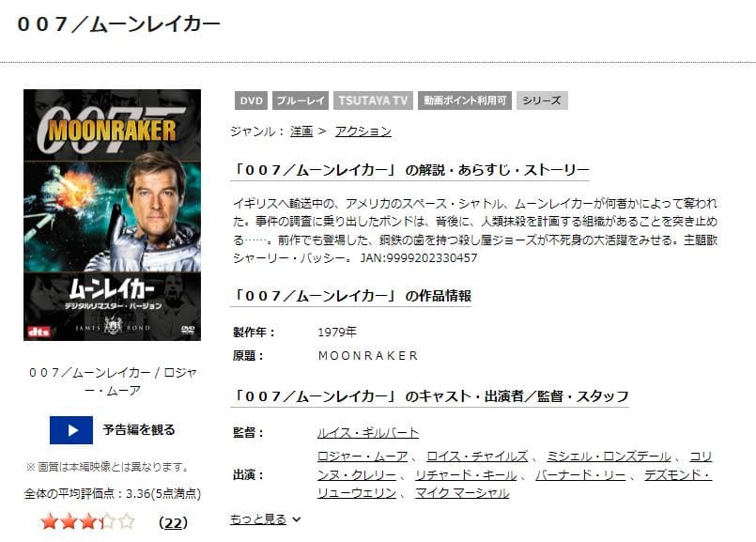Open the アクション genre link
The image size is (756, 542).
coord(363,132)
